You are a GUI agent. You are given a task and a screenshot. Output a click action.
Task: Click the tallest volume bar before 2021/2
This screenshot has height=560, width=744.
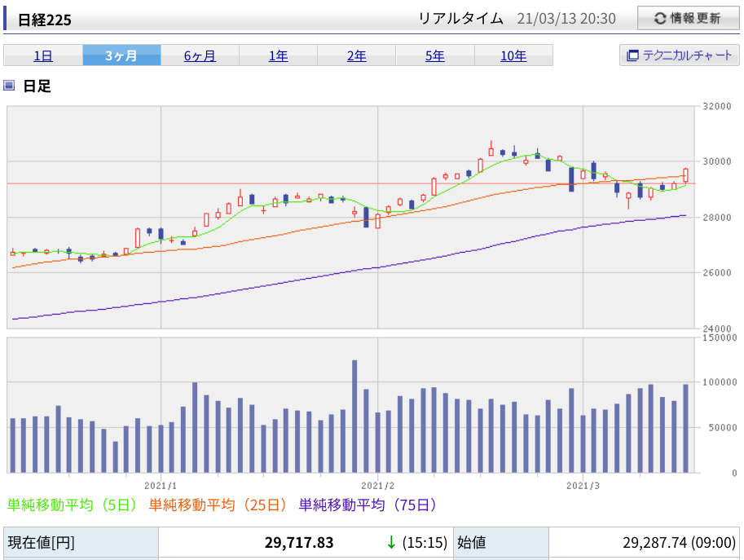(x=354, y=417)
